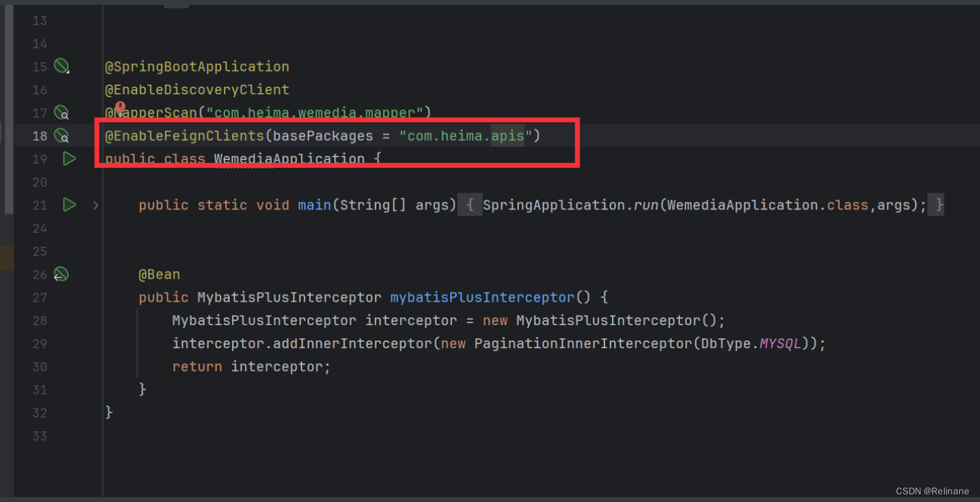Viewport: 980px width, 502px height.
Task: Click the @EnableFeignClients annotation
Action: [x=184, y=136]
